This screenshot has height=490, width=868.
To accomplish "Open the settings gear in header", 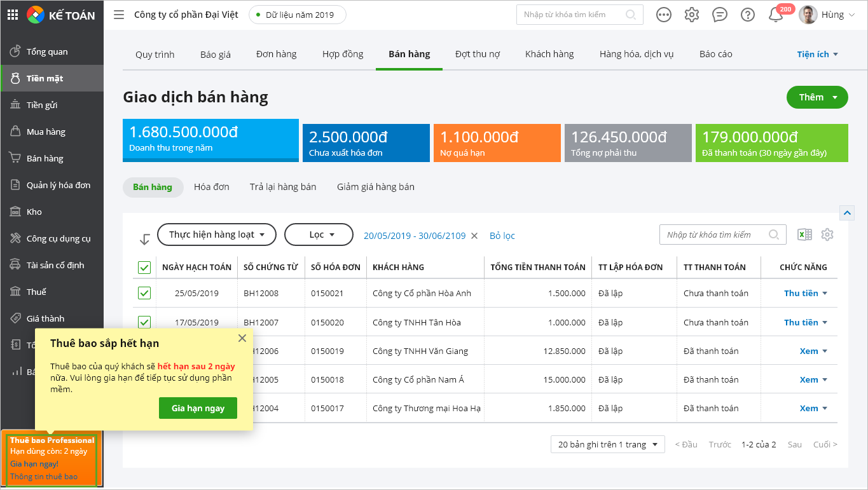I will pyautogui.click(x=692, y=15).
